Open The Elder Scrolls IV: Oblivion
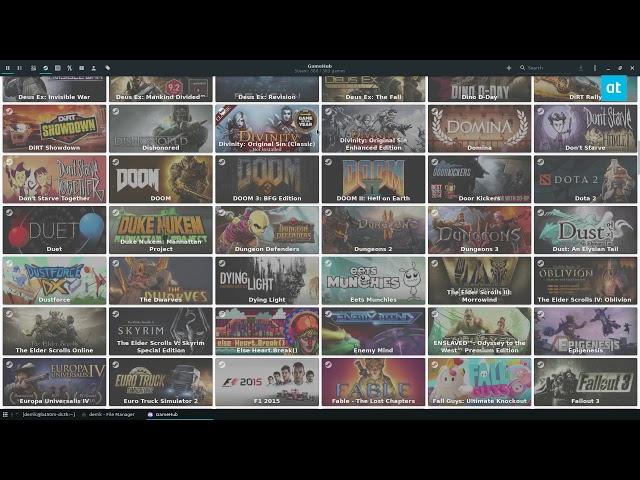Screen dimensions: 640x480 pyautogui.click(x=586, y=280)
